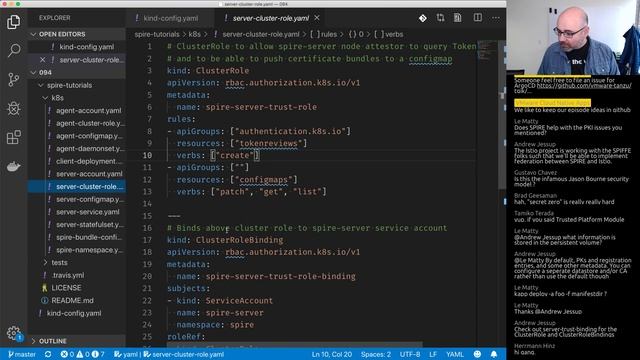Viewport: 640px width, 360px height.
Task: Change indentation via Spaces: 2
Action: 376,354
